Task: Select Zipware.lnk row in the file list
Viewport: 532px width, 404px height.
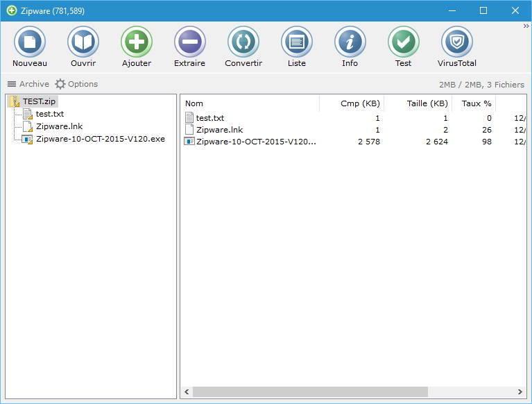Action: 353,130
